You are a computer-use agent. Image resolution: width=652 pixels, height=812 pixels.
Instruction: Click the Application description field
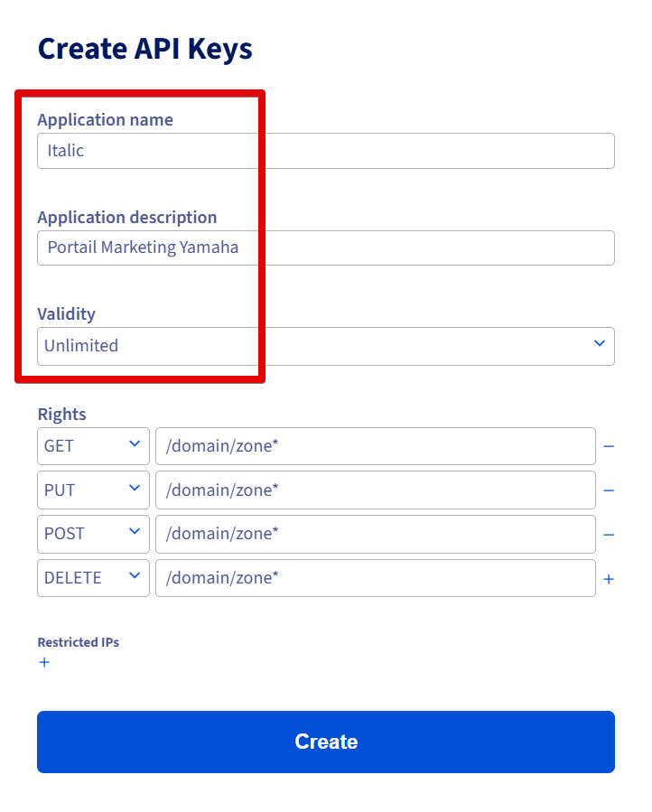coord(325,247)
